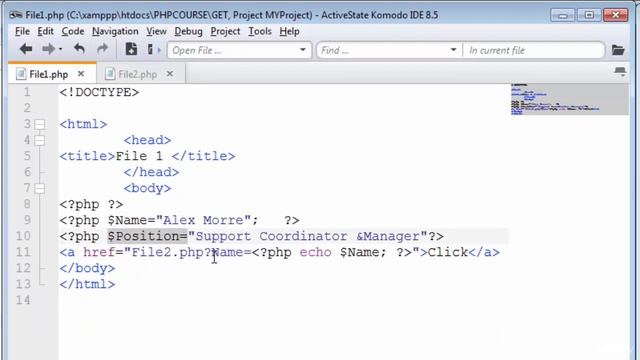
Task: Click the In current file scope field
Action: tap(533, 50)
